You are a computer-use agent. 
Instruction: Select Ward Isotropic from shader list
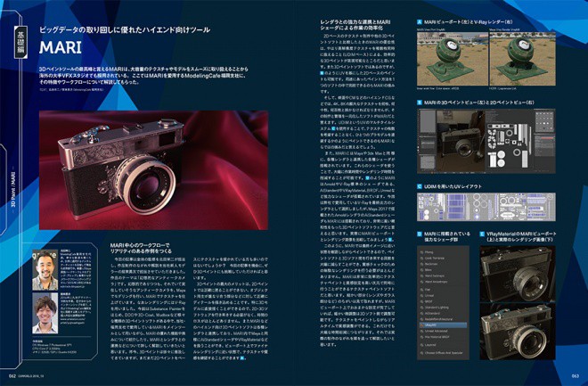click(x=434, y=275)
